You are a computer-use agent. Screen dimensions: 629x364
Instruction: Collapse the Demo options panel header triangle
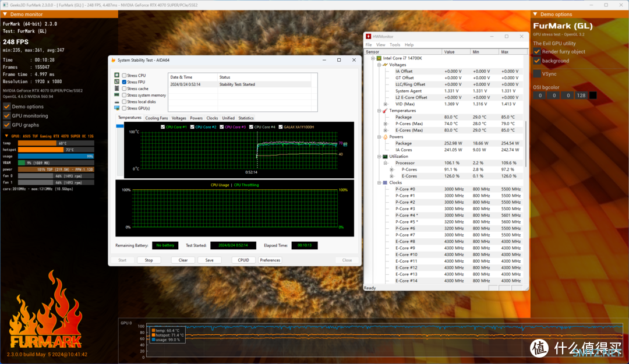pyautogui.click(x=535, y=14)
